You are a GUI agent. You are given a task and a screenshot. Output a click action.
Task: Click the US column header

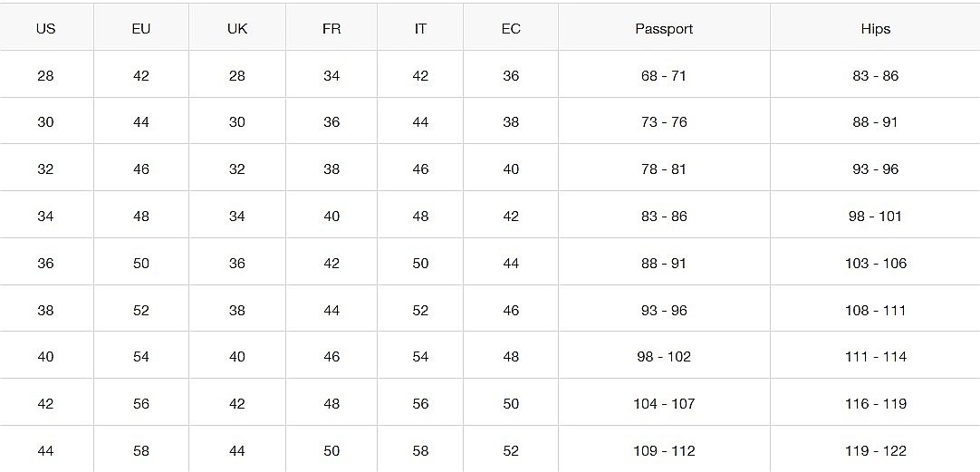pyautogui.click(x=45, y=29)
